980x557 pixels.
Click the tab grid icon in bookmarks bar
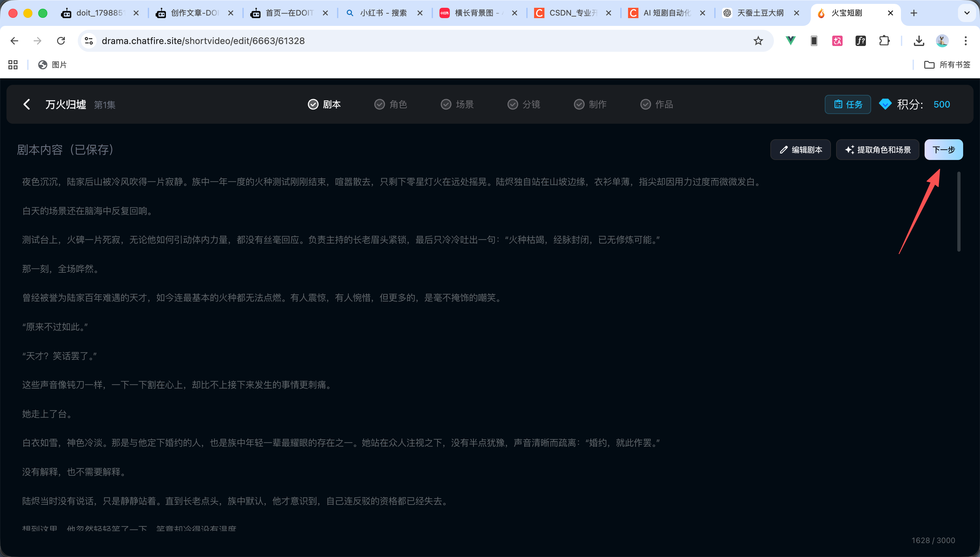coord(13,65)
